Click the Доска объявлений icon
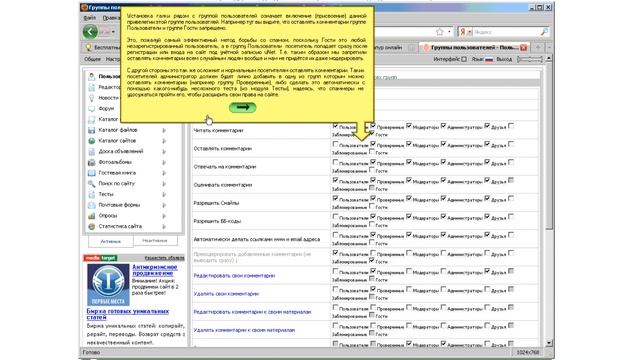Viewport: 640px width, 360px height. tap(91, 151)
